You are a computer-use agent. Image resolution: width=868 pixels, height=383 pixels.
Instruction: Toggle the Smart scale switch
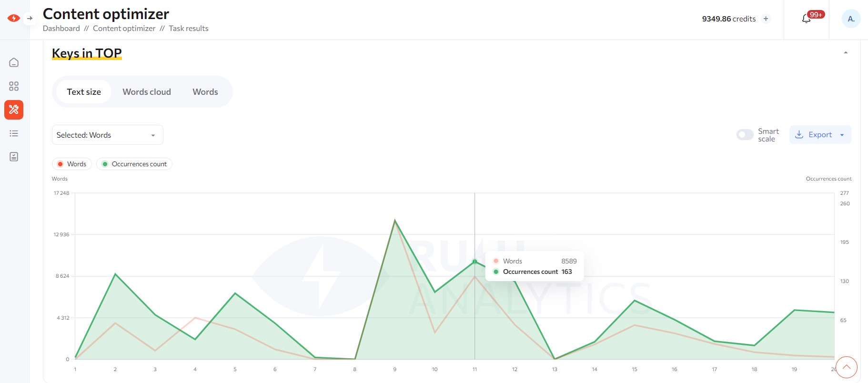(745, 135)
